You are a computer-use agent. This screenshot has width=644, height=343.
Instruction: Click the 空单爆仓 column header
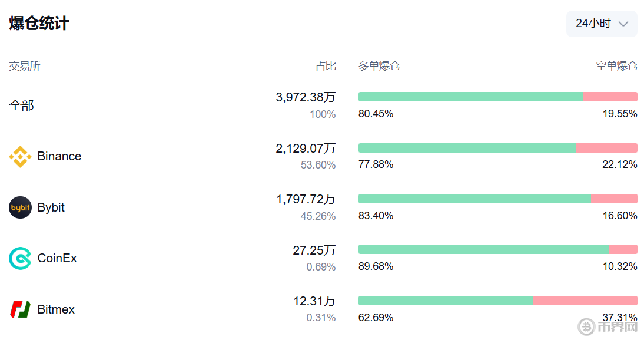(616, 66)
